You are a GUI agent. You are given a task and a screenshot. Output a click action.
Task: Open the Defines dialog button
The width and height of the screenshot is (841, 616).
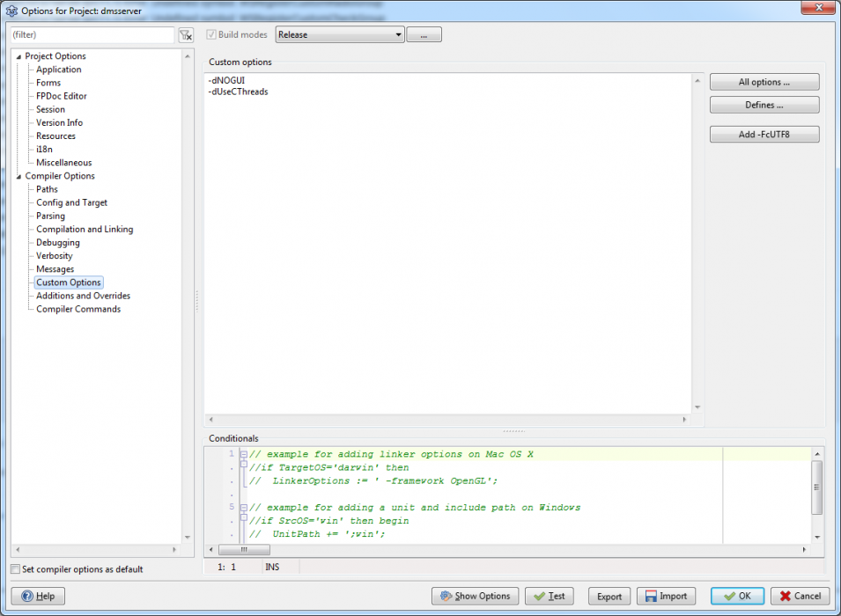(764, 105)
